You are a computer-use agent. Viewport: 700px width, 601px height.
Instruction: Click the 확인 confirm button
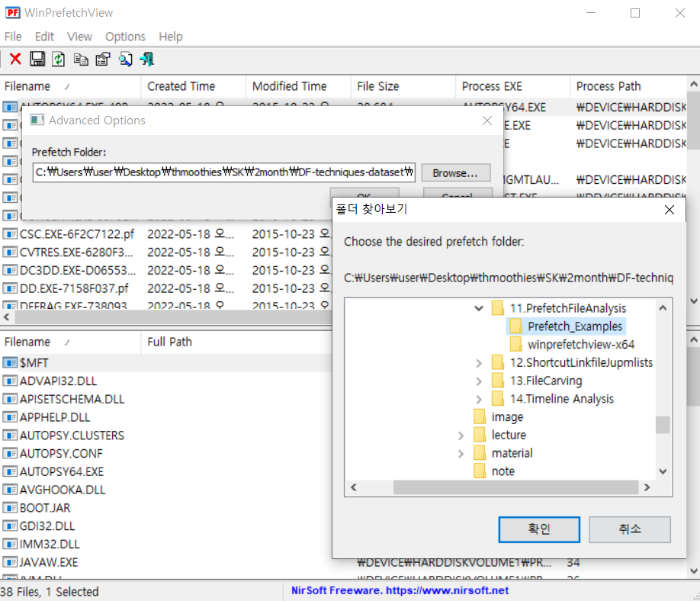[539, 529]
